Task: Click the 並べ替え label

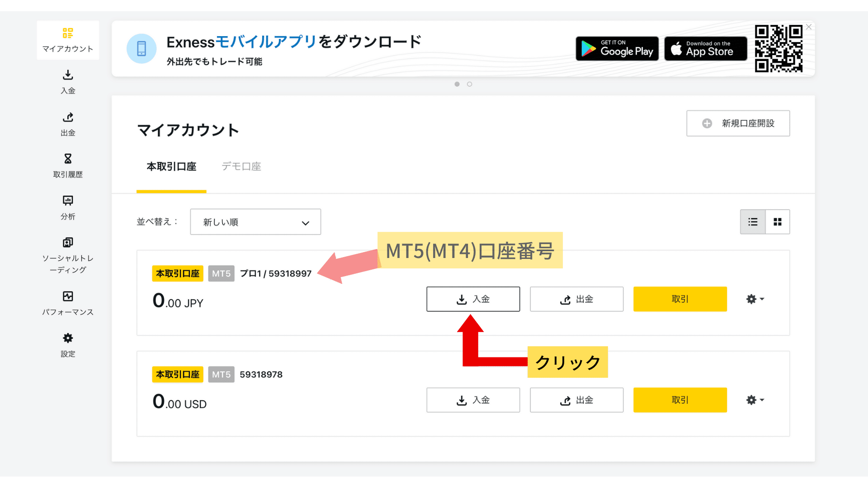Action: pos(157,222)
